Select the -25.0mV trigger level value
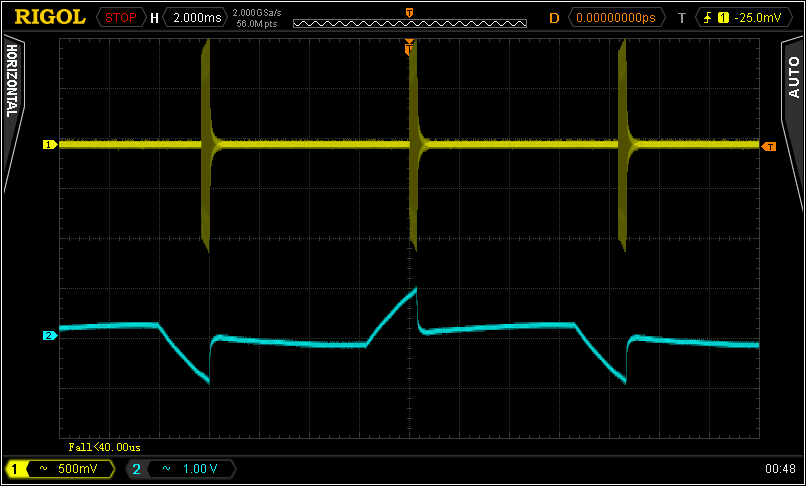The width and height of the screenshot is (806, 486). [757, 17]
